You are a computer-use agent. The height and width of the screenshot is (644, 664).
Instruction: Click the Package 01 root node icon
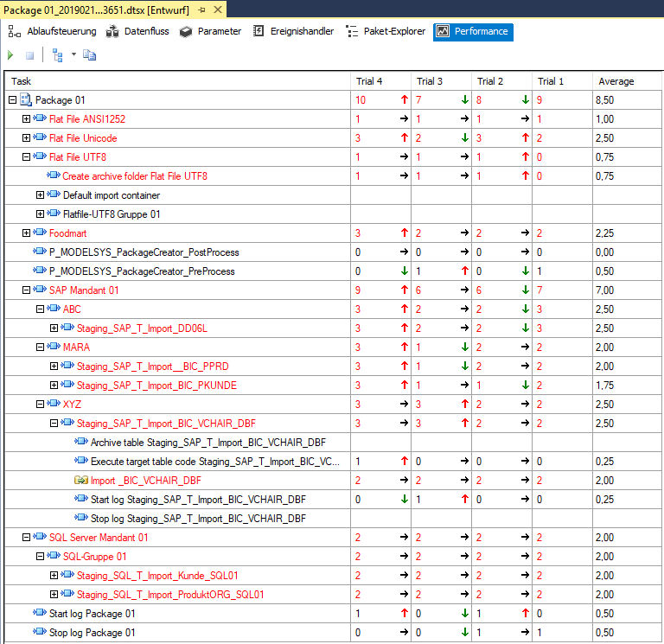[26, 100]
